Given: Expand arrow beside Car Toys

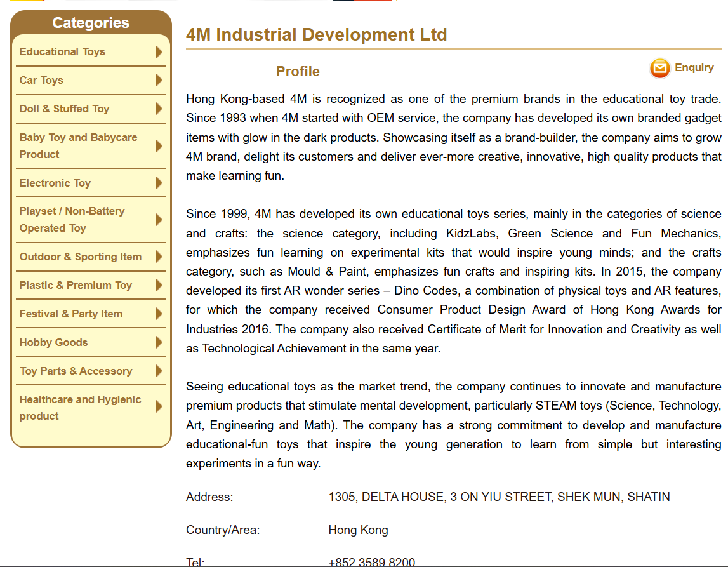Looking at the screenshot, I should tap(159, 81).
